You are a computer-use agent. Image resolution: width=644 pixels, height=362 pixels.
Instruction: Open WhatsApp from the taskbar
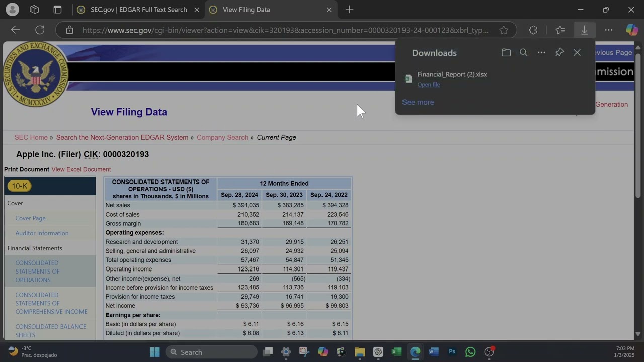(470, 352)
